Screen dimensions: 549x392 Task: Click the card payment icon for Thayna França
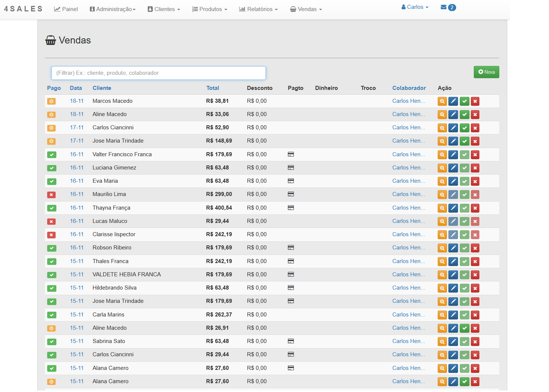pyautogui.click(x=291, y=208)
